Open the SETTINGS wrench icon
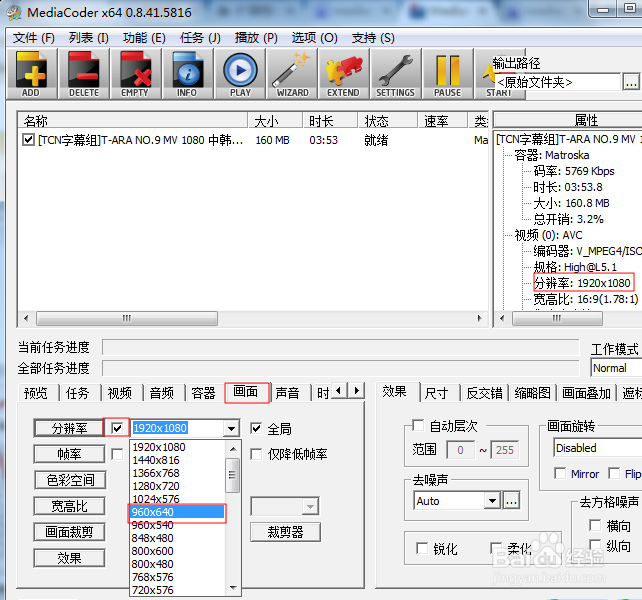Viewport: 642px width, 600px height. 395,73
